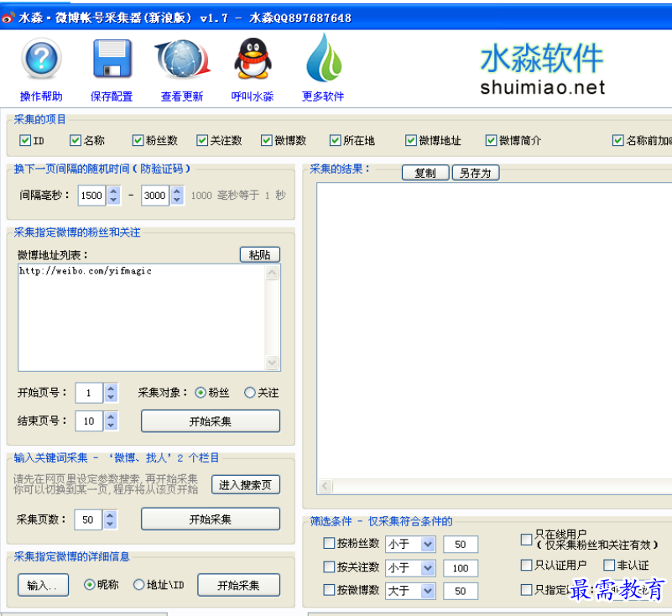Image resolution: width=672 pixels, height=616 pixels.
Task: Click the 查看更新 globe icon
Action: [183, 59]
